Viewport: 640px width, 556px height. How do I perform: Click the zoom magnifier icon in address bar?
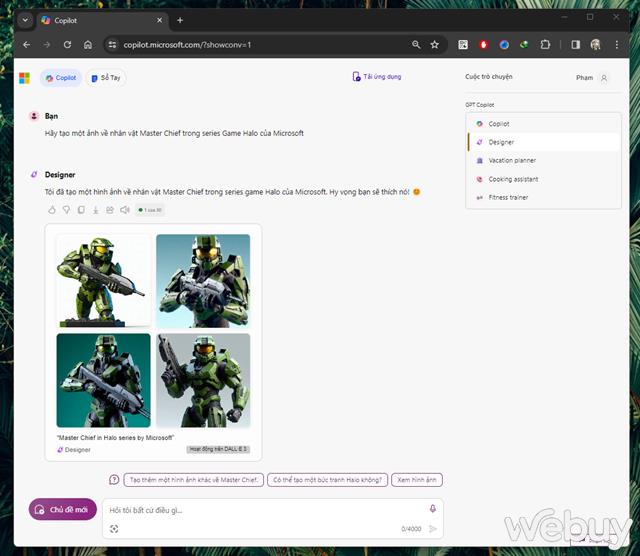416,45
